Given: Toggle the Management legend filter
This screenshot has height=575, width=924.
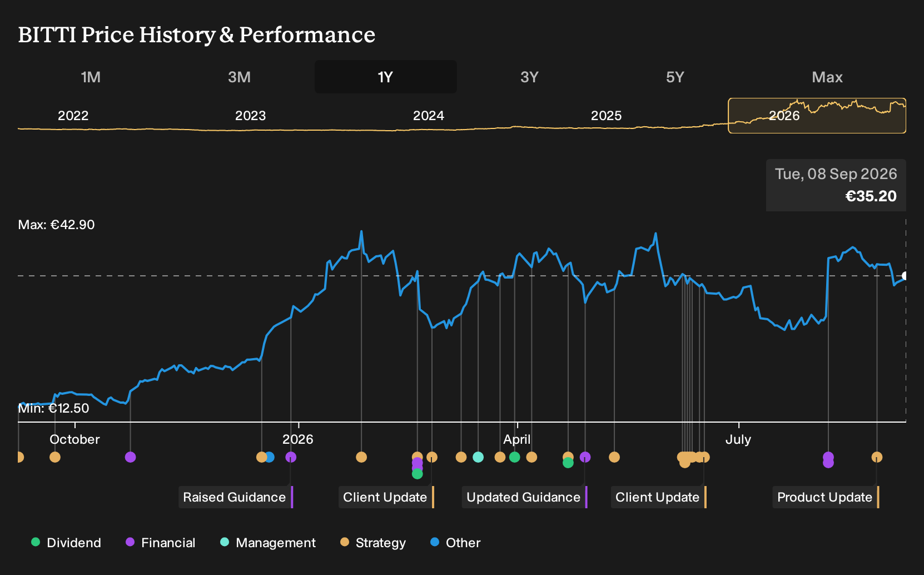Looking at the screenshot, I should click(268, 543).
